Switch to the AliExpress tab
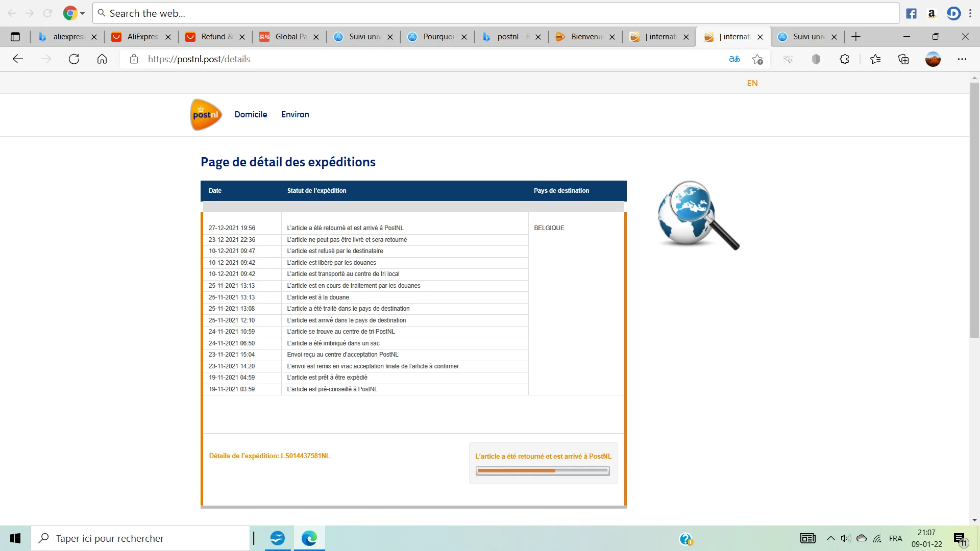980x551 pixels. click(x=142, y=37)
